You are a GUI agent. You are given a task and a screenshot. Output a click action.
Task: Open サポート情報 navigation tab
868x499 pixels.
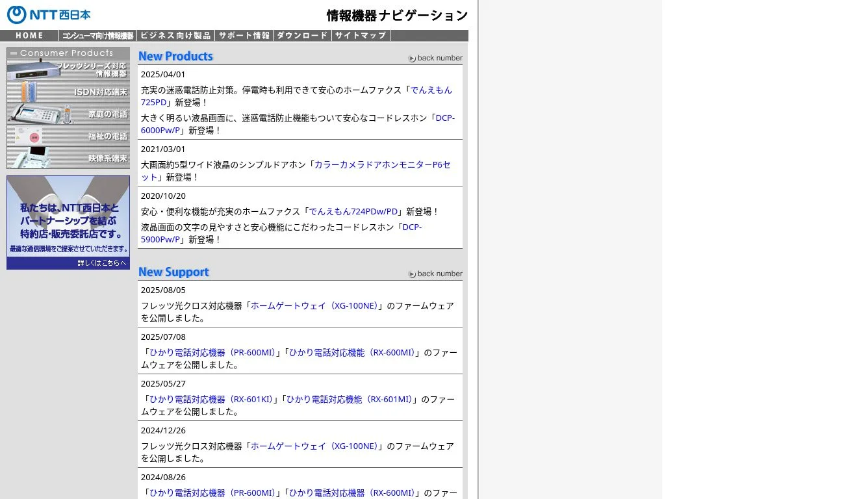pos(244,36)
